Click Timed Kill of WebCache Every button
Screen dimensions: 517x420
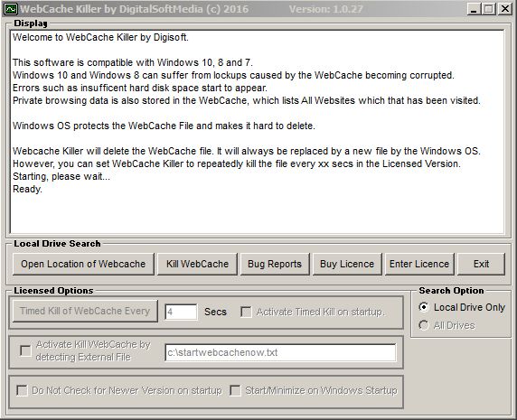point(85,311)
